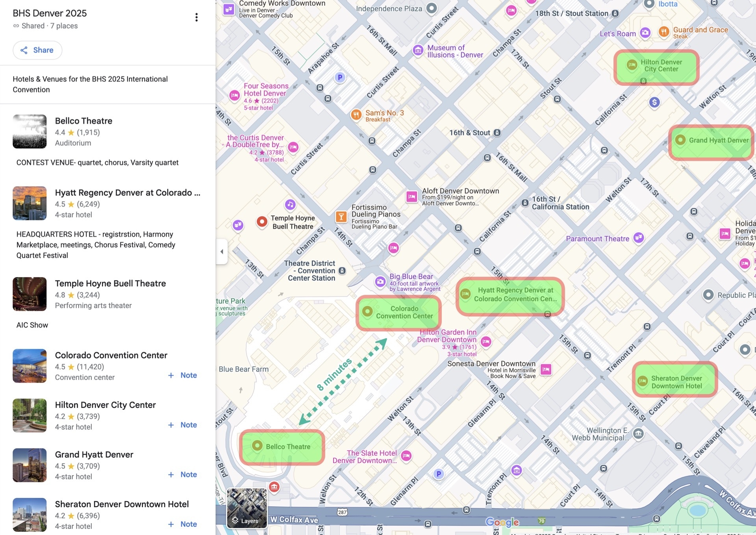This screenshot has width=756, height=535.
Task: Click The Slate Hotel Denver Downtown pin
Action: [x=406, y=456]
